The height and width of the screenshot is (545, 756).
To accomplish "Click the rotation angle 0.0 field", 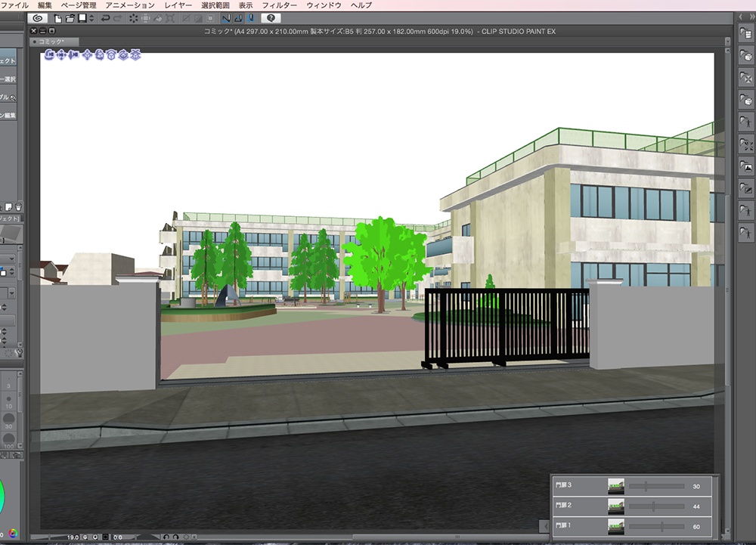I will (118, 537).
